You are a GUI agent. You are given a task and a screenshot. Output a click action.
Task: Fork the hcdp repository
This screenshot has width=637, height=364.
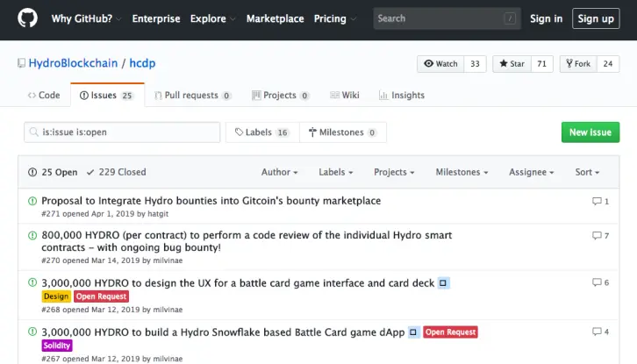tap(578, 64)
